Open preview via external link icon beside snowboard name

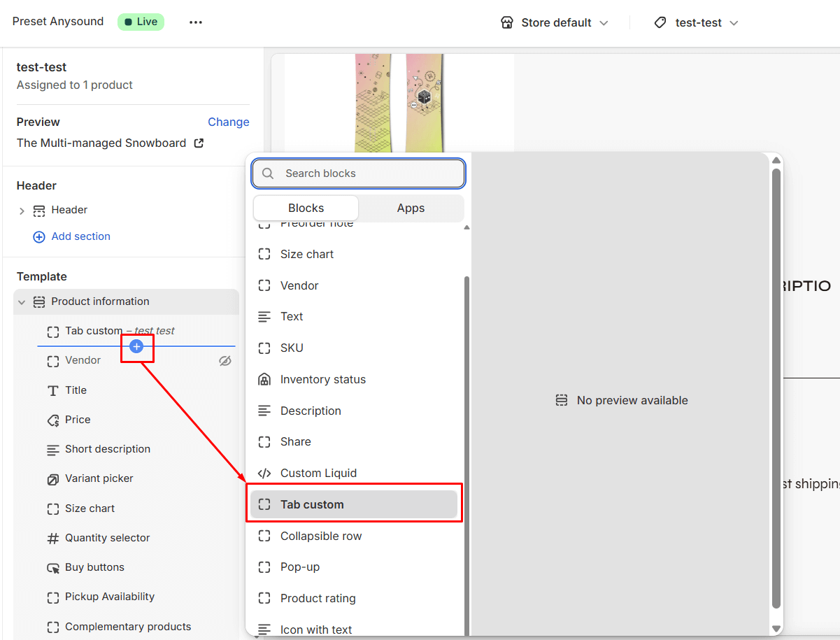click(198, 143)
